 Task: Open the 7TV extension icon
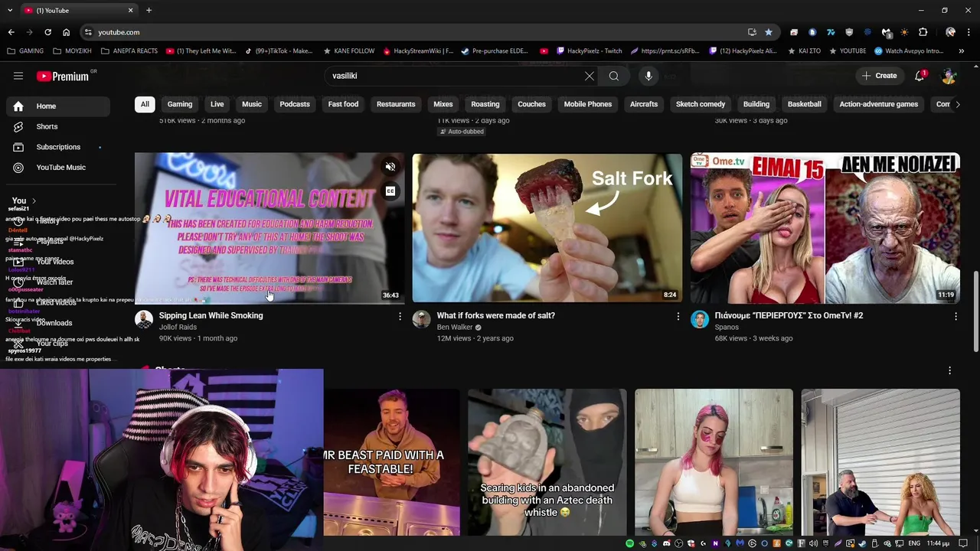coord(831,32)
